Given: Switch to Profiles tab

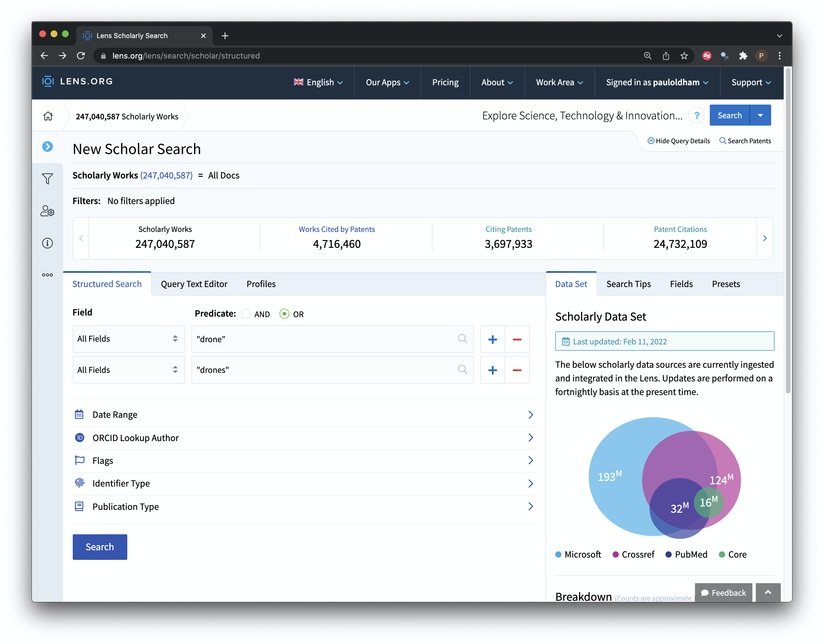Looking at the screenshot, I should (x=261, y=284).
